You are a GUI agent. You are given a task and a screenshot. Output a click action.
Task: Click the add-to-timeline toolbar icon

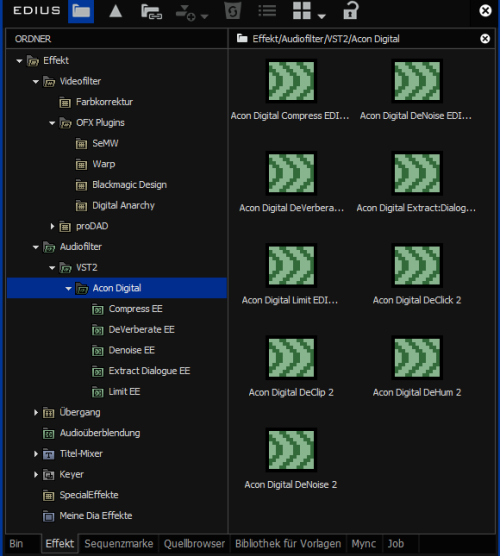pyautogui.click(x=185, y=12)
